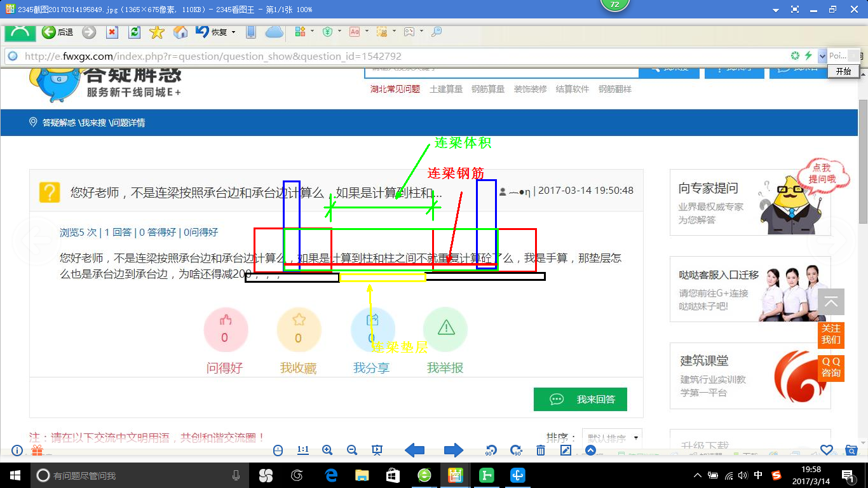Click the browser address bar URL
This screenshot has width=868, height=488.
tap(213, 56)
